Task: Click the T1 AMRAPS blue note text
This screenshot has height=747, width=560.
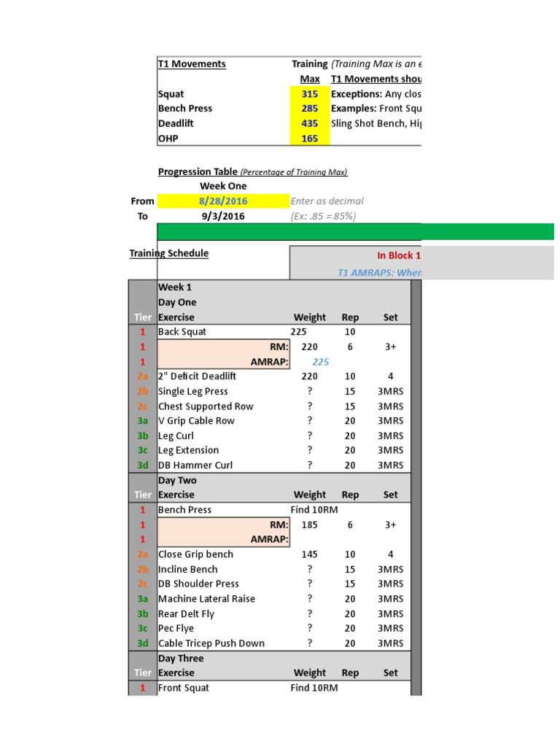Action: pos(379,273)
